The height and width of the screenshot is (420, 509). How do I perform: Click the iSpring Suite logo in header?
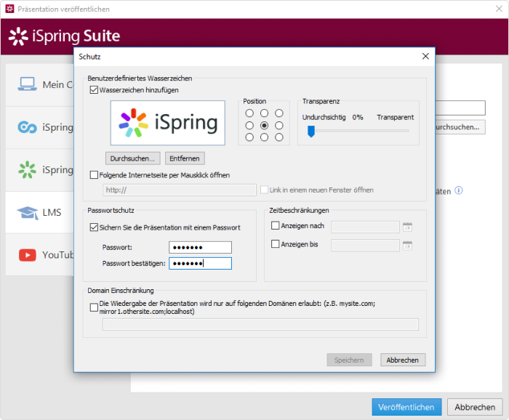64,36
